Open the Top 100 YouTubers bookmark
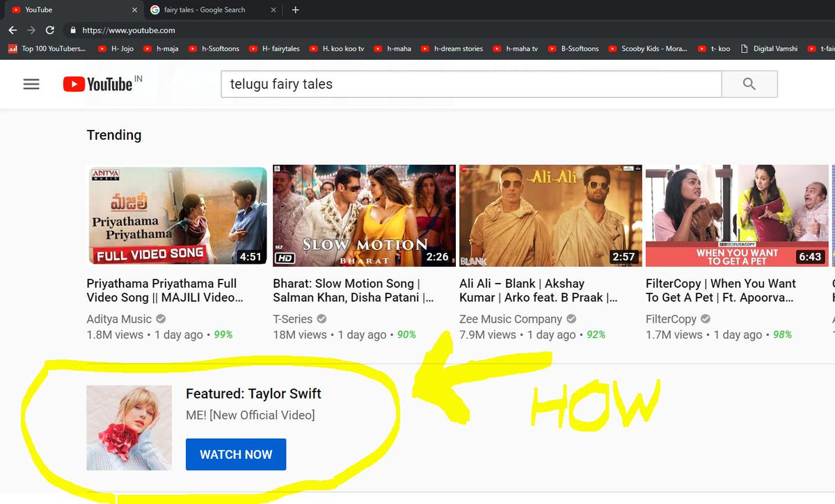The width and height of the screenshot is (835, 504). [47, 49]
